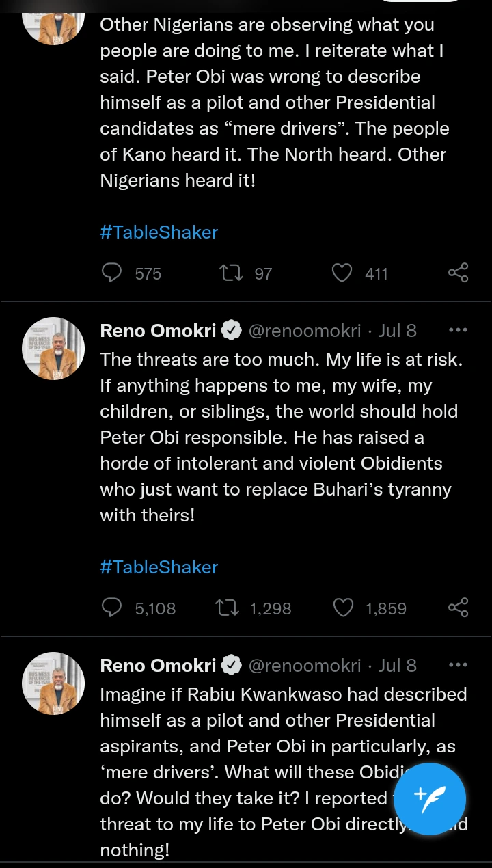Tap Reno Omokri avatar on 'threats' tweet
Image resolution: width=492 pixels, height=868 pixels.
53,349
